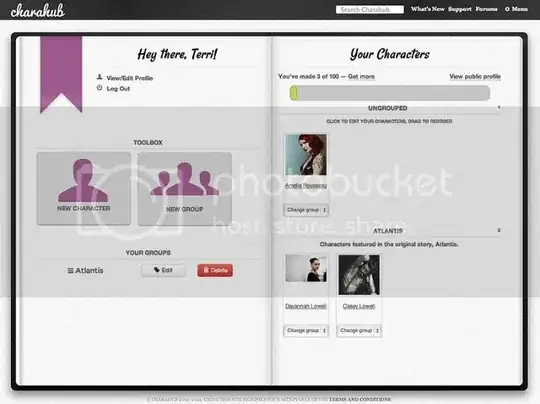
Task: Open Change group dropdown for Amelia Rousseau
Action: coord(306,210)
